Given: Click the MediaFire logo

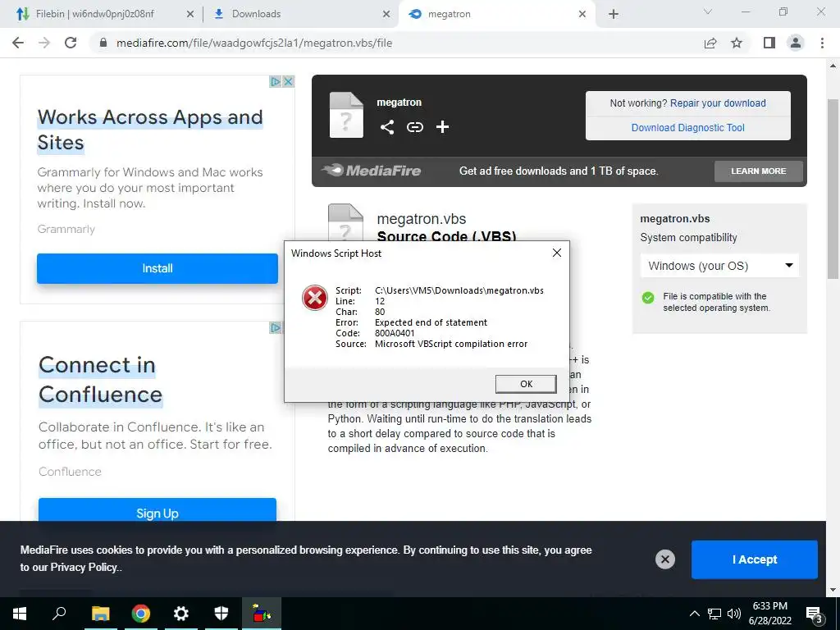Looking at the screenshot, I should coord(372,171).
